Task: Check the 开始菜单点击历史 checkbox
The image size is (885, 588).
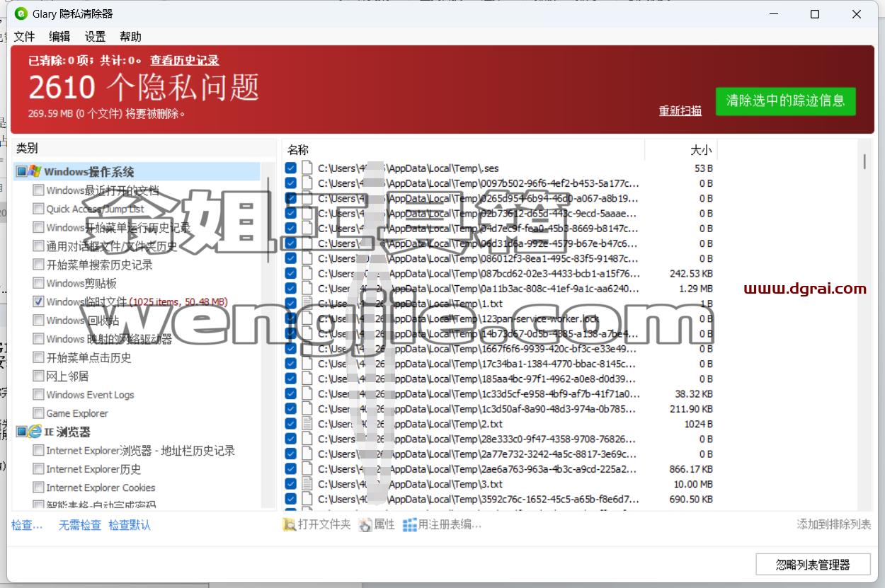Action: point(38,357)
